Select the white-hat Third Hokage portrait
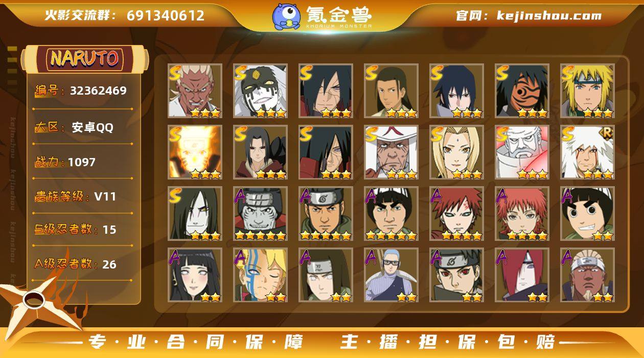Image resolution: width=644 pixels, height=358 pixels. point(391,152)
